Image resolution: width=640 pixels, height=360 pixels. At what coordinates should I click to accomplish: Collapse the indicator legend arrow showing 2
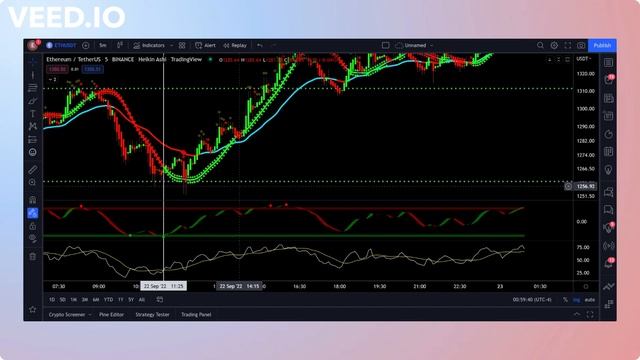[52, 80]
